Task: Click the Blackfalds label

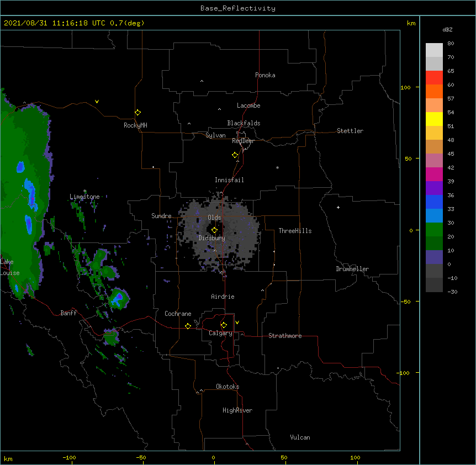Action: pyautogui.click(x=244, y=123)
